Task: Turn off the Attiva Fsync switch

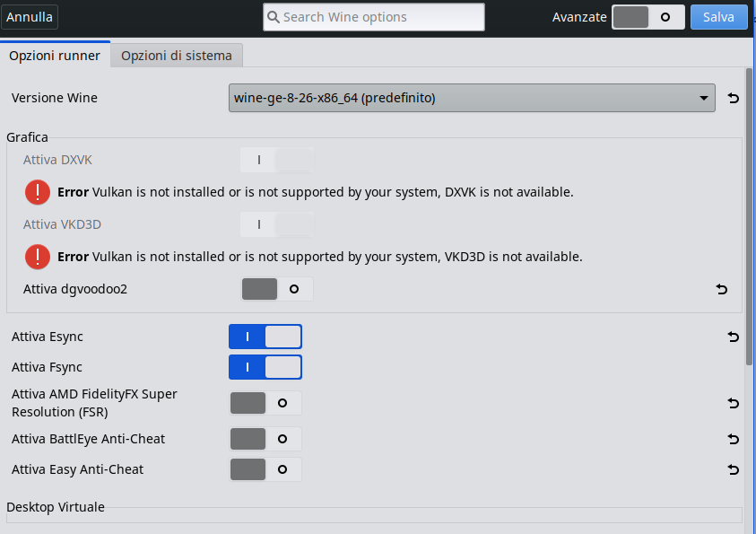Action: 265,367
